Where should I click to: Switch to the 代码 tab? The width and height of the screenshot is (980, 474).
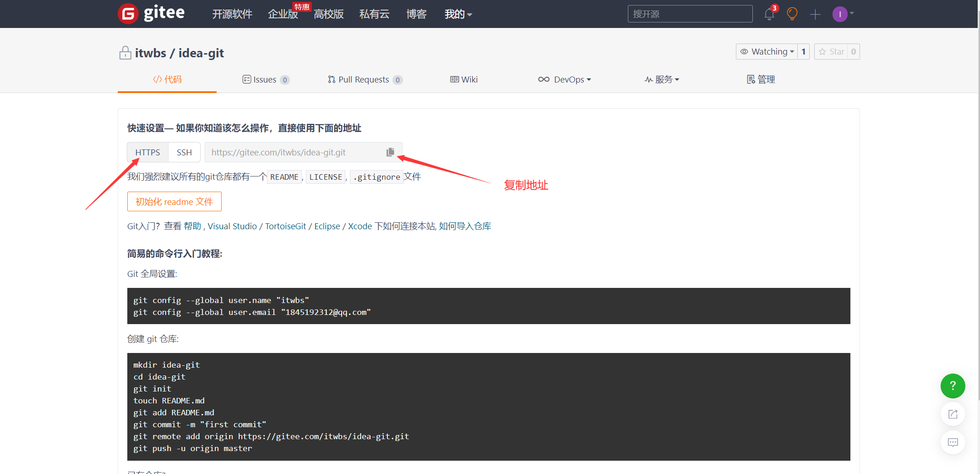[x=167, y=79]
